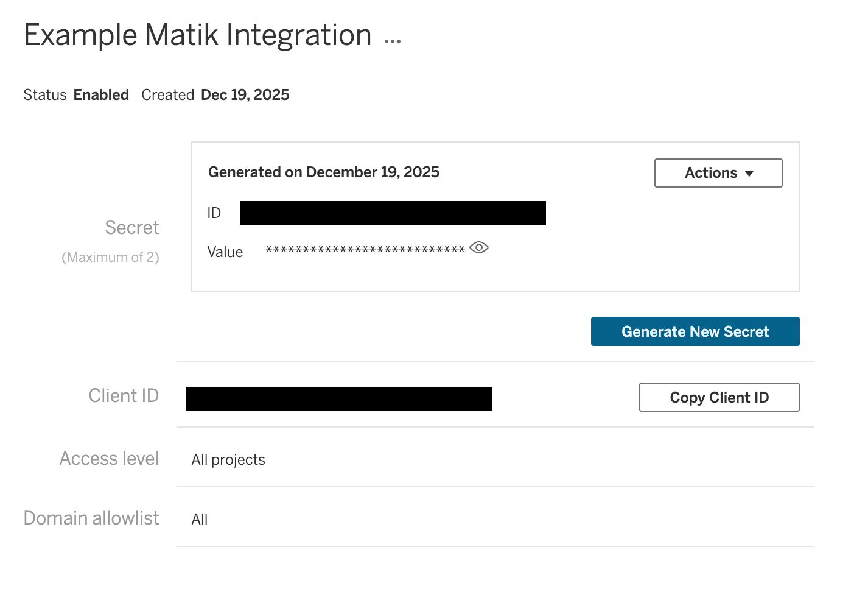
Task: Select the redacted secret ID field
Action: [393, 213]
